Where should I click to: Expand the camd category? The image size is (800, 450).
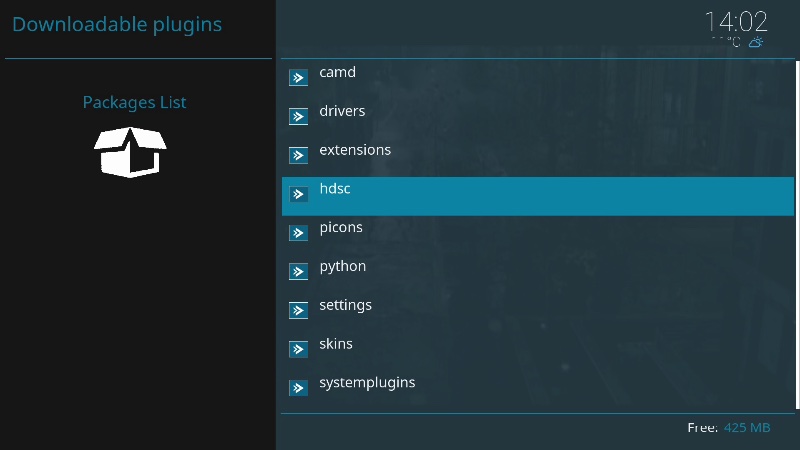click(x=337, y=72)
